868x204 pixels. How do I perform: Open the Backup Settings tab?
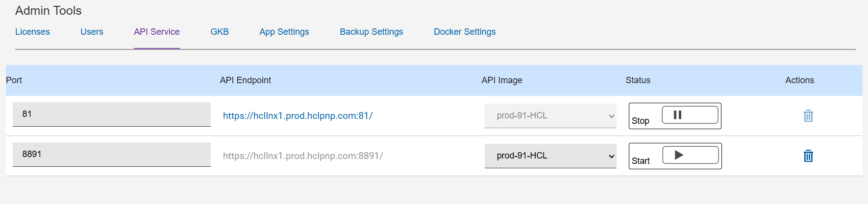[x=371, y=32]
